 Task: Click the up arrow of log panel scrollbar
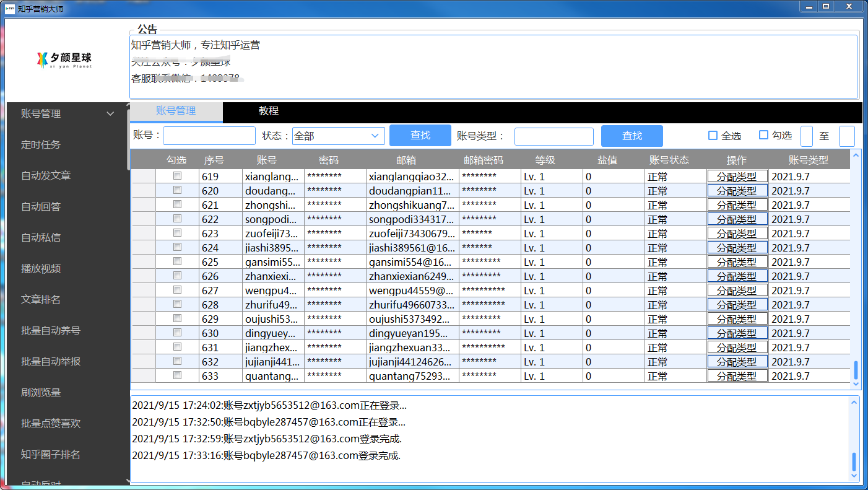pyautogui.click(x=854, y=402)
